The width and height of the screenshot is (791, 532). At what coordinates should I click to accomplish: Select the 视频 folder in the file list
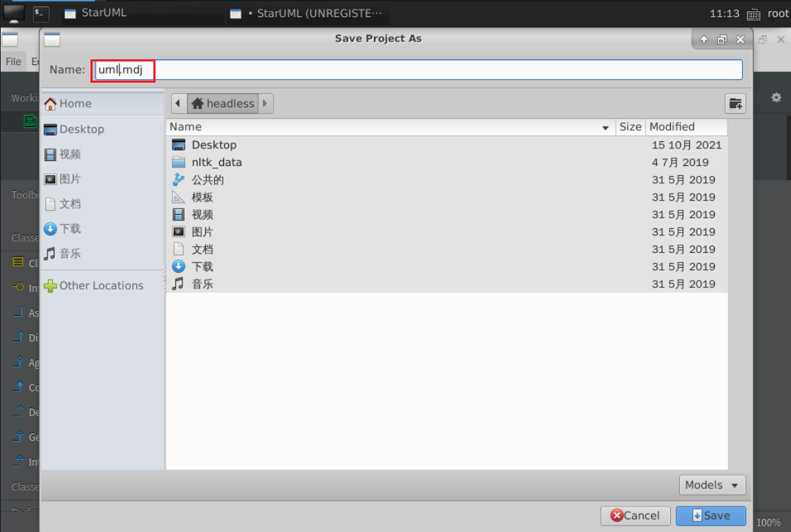point(447,214)
